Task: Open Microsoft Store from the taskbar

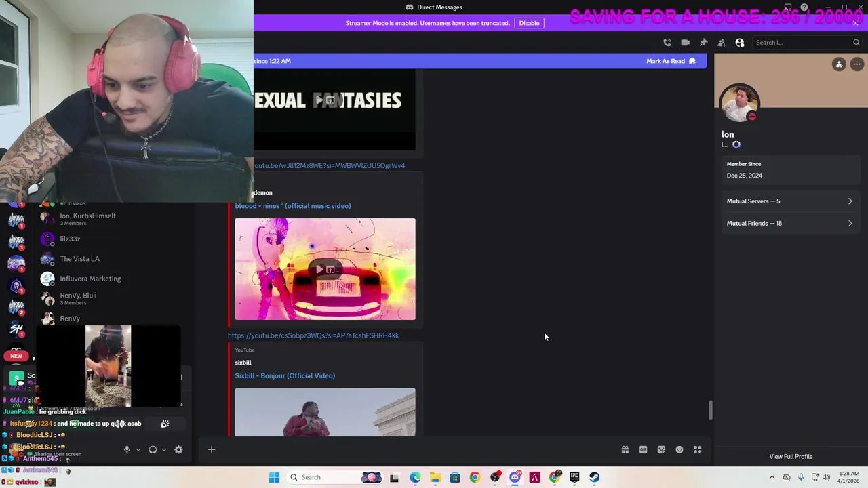Action: pos(455,477)
